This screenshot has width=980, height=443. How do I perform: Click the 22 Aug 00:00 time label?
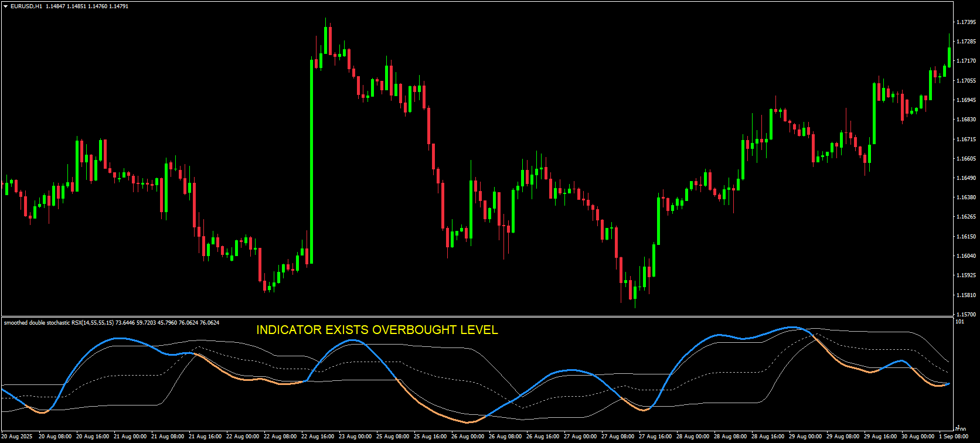(x=243, y=437)
